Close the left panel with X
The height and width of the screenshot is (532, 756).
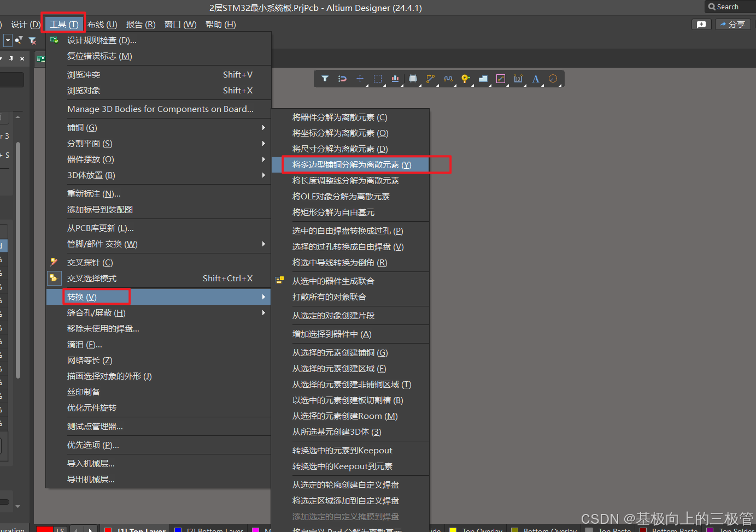22,58
